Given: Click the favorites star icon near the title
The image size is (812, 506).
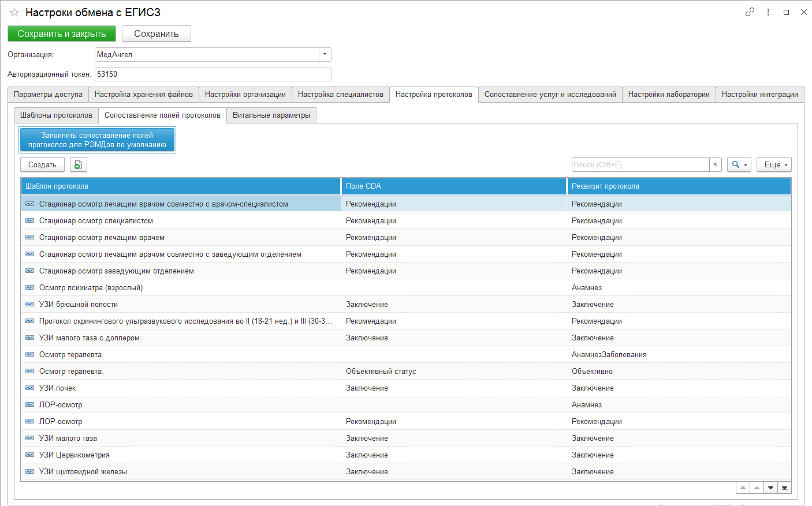Looking at the screenshot, I should click(14, 12).
